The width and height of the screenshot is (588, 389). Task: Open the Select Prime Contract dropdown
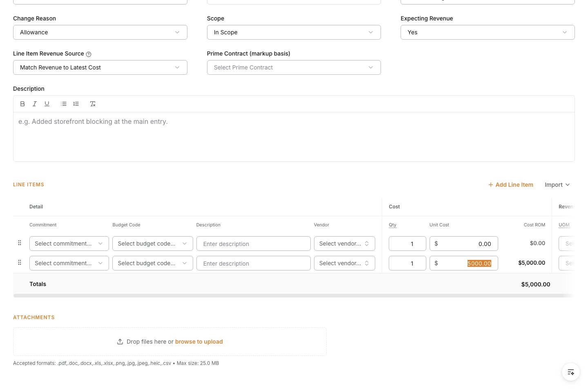pyautogui.click(x=294, y=67)
